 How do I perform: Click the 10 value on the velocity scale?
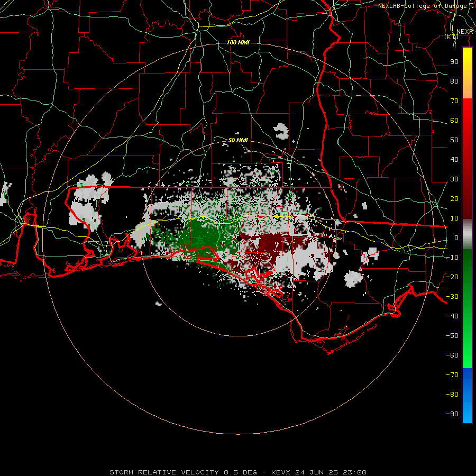(454, 218)
